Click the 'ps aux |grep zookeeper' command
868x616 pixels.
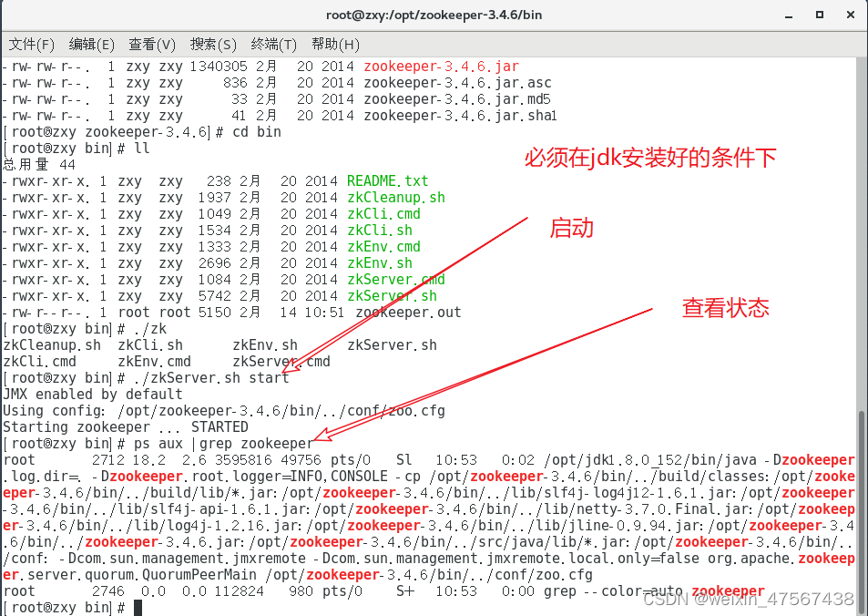pyautogui.click(x=224, y=444)
